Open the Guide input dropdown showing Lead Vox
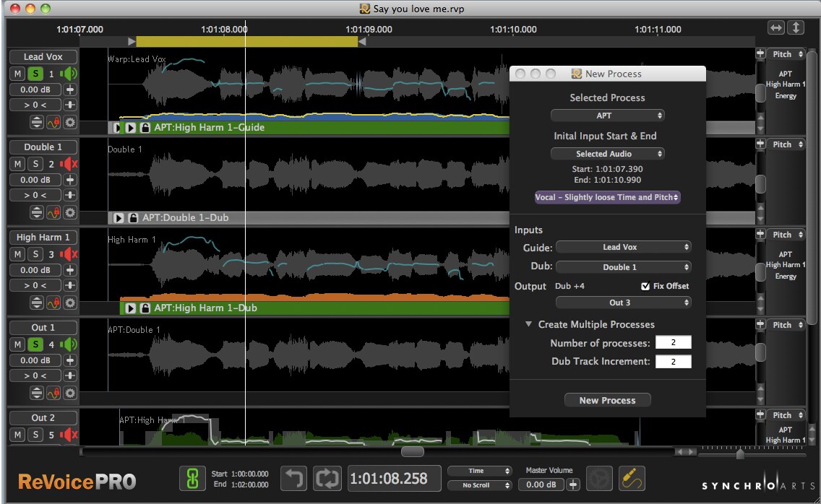821x504 pixels. point(623,247)
